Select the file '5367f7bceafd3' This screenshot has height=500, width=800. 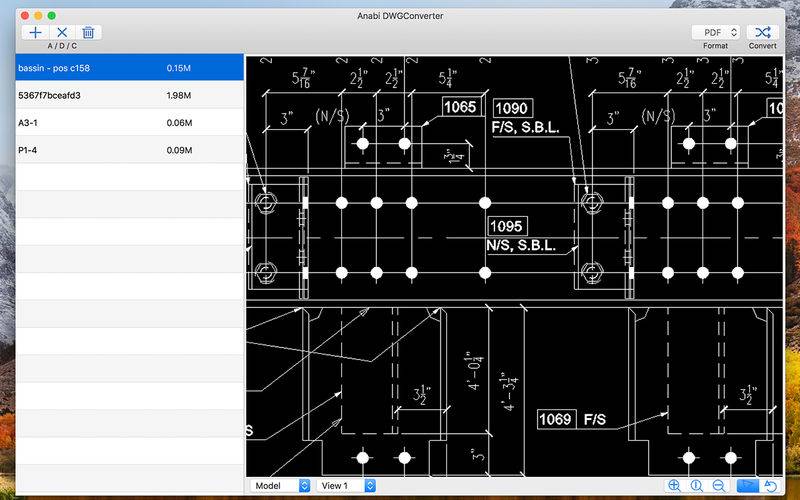130,95
